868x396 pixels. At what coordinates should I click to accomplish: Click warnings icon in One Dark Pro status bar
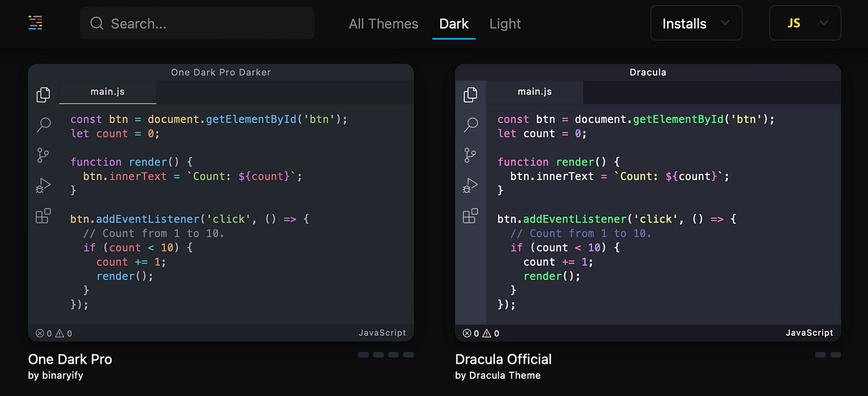tap(60, 333)
